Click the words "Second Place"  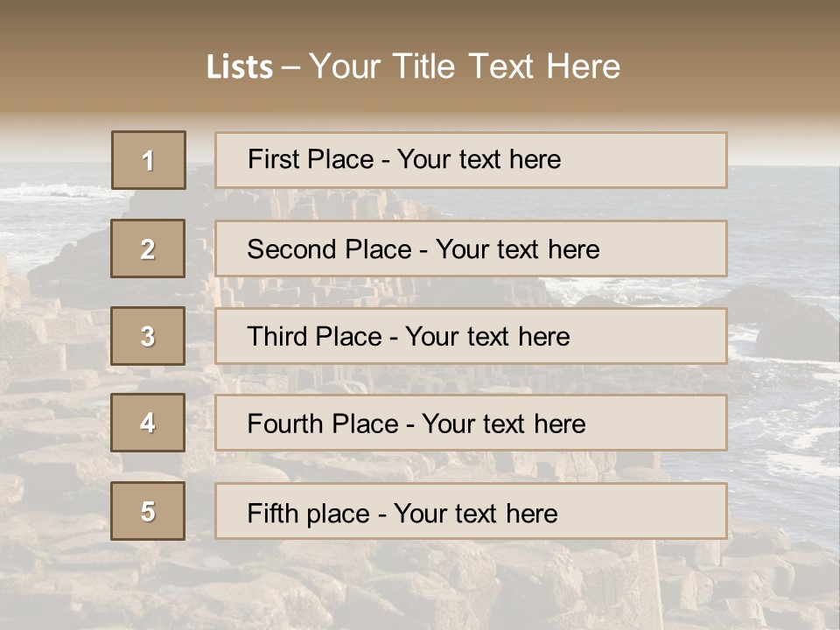point(329,249)
